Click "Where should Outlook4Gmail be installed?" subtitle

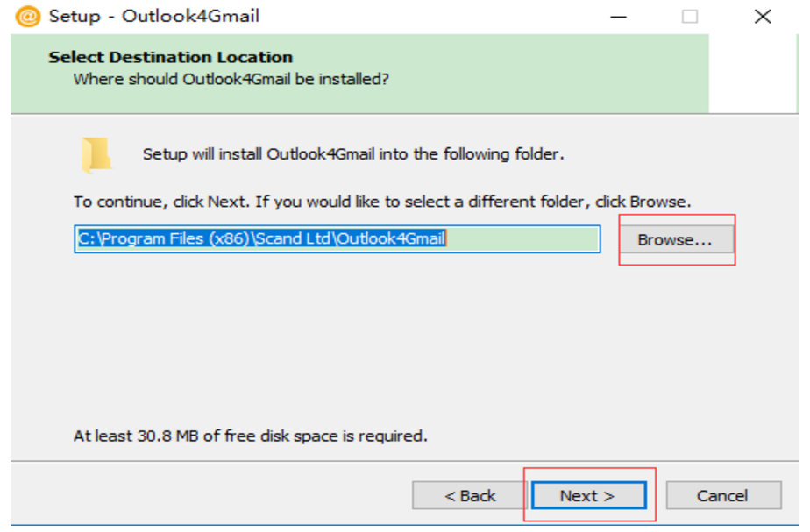[x=231, y=79]
